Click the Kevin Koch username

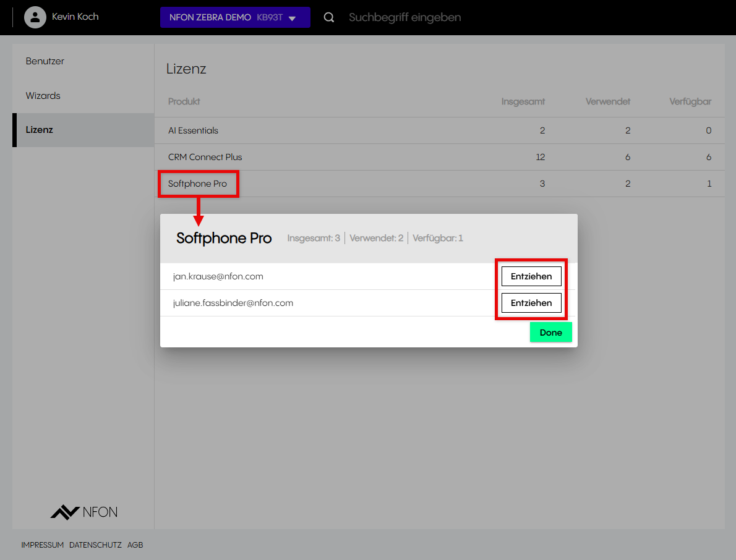point(75,17)
